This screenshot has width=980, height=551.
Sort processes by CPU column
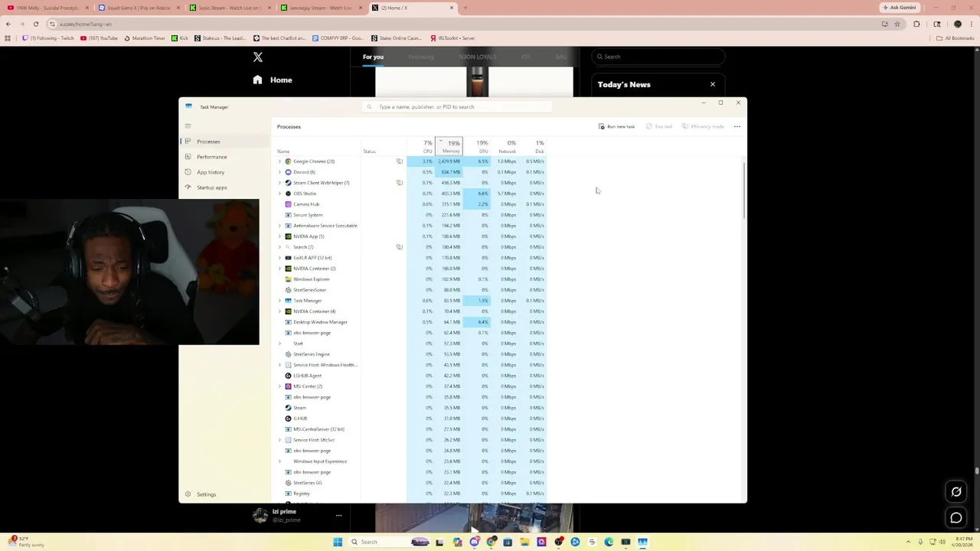click(420, 146)
